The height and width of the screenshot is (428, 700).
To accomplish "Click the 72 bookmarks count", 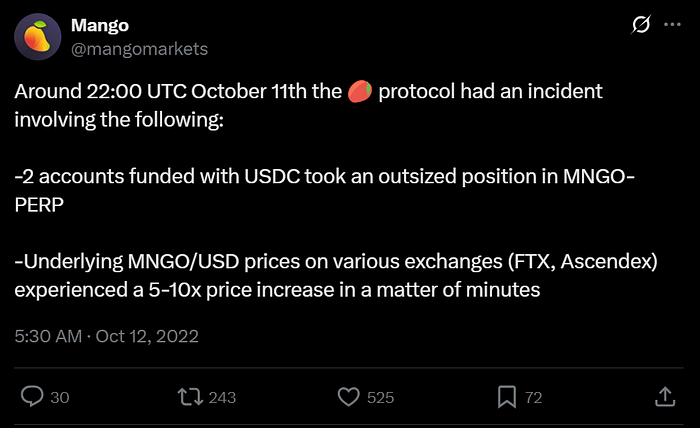I will (533, 398).
